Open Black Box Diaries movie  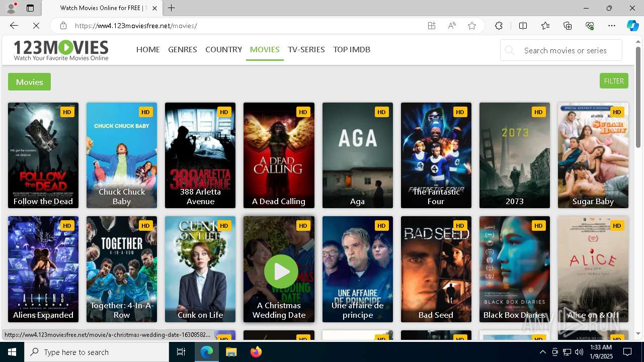coord(515,269)
